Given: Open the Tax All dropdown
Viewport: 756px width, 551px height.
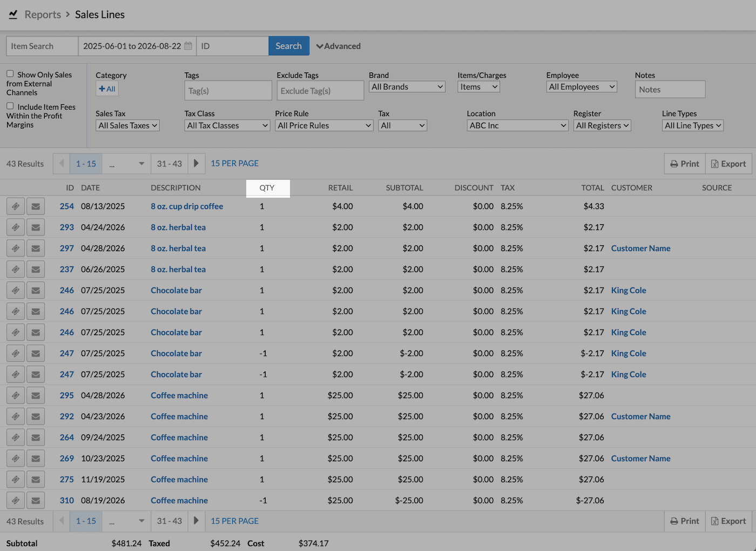Looking at the screenshot, I should click(403, 125).
